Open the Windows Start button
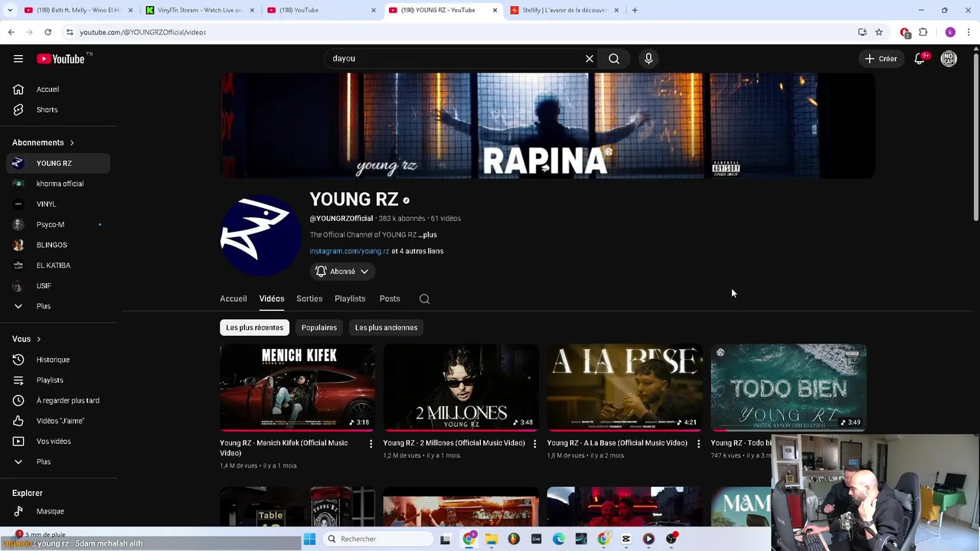 click(x=309, y=540)
